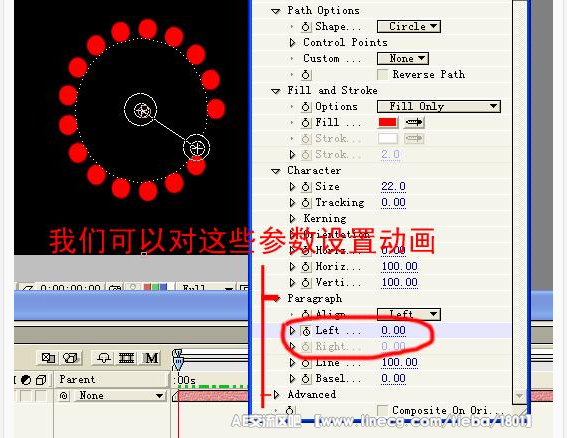Enable the Composite On Ori checkbox

pyautogui.click(x=382, y=411)
